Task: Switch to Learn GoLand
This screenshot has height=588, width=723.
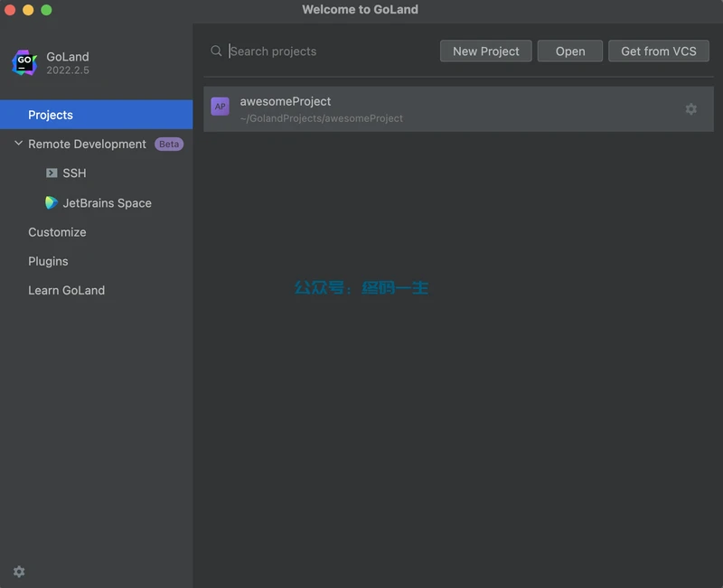Action: (66, 290)
